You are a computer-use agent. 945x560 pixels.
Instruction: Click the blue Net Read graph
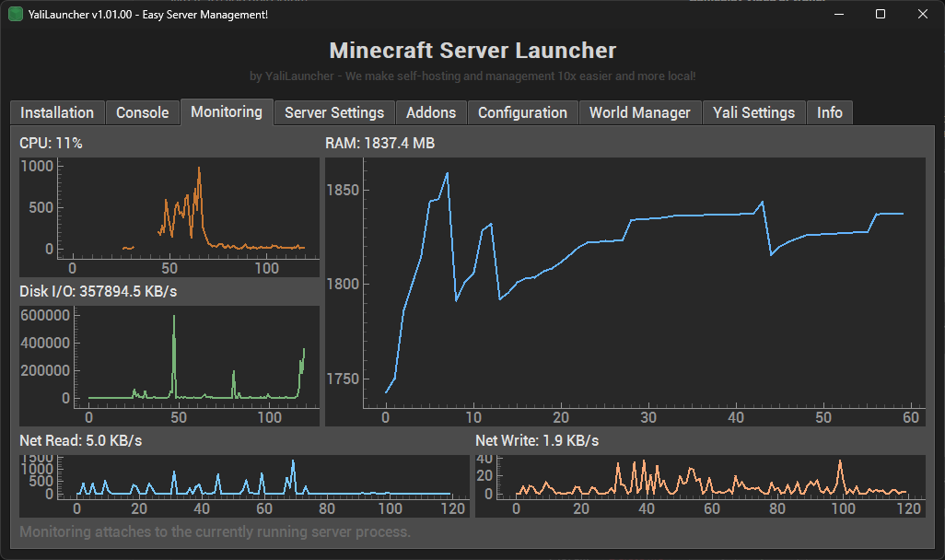pos(244,486)
